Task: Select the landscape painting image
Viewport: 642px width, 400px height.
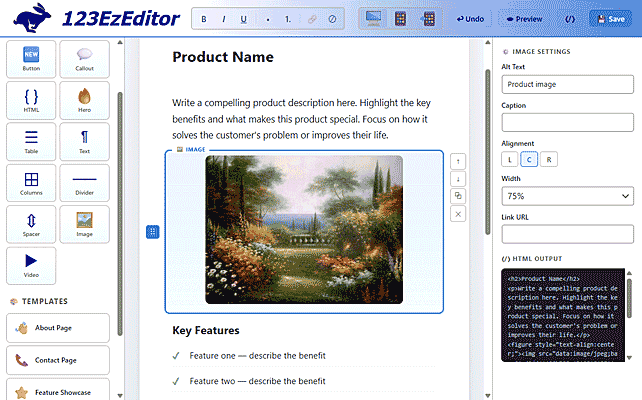Action: tap(304, 230)
